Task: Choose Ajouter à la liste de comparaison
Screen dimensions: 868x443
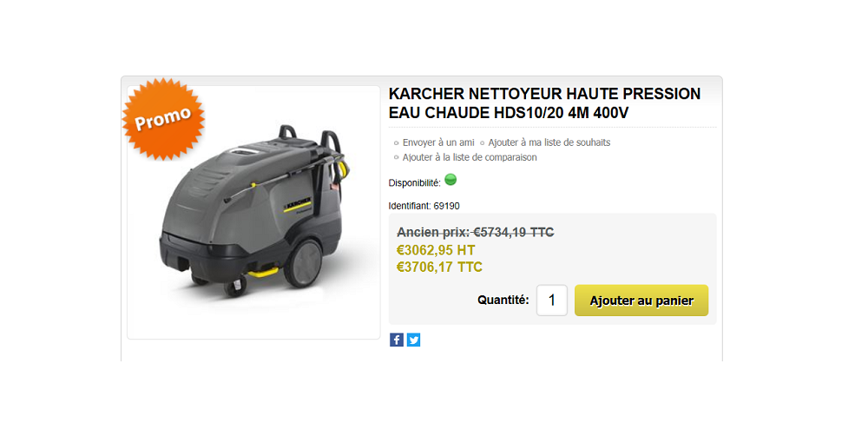Action: (470, 157)
